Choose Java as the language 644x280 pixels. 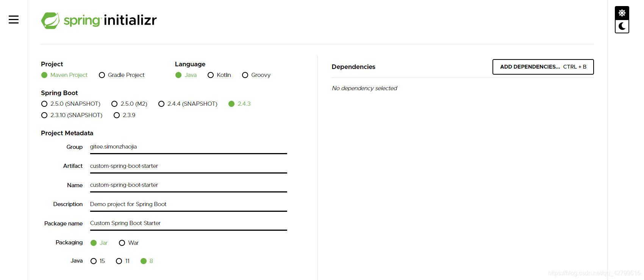186,75
